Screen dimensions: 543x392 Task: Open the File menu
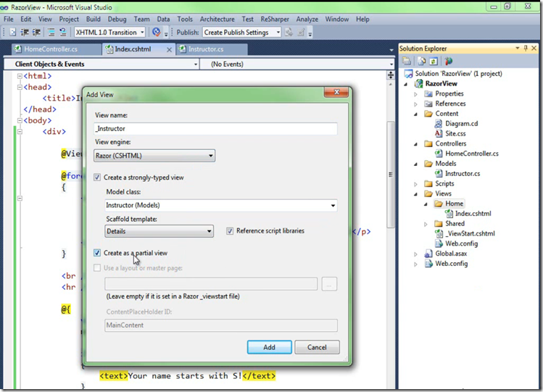tap(8, 20)
